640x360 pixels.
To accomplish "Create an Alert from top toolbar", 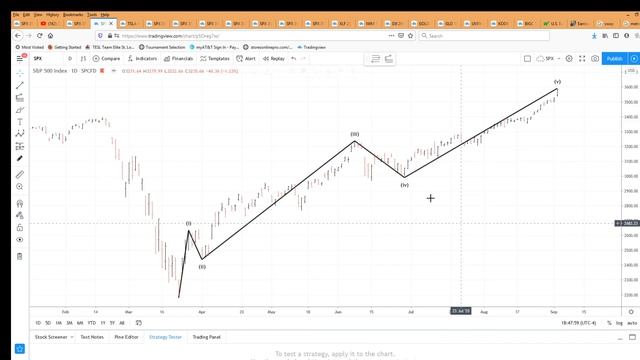I will click(246, 59).
